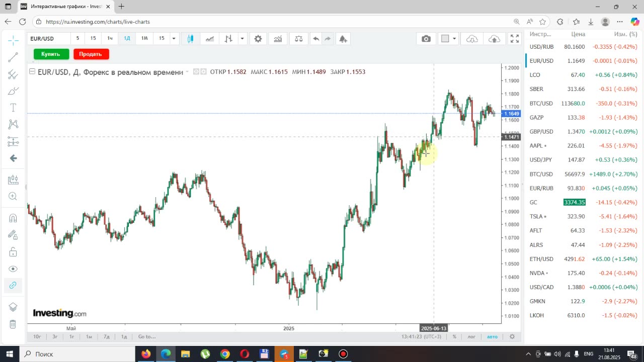644x362 pixels.
Task: Sort the watchlist by Изм. (%) column
Action: click(x=625, y=34)
